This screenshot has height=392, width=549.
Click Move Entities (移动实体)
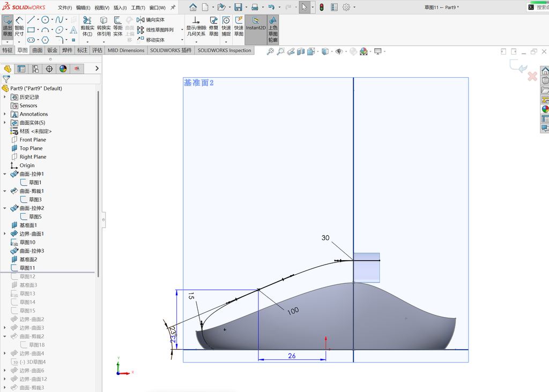pyautogui.click(x=151, y=40)
